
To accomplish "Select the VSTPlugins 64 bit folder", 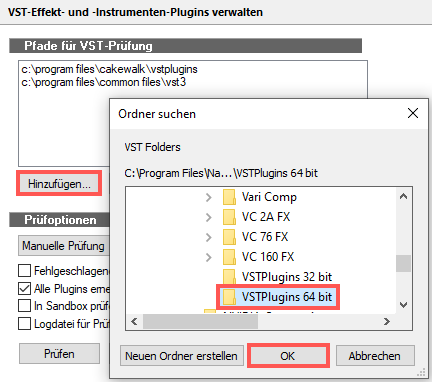I will [x=278, y=297].
